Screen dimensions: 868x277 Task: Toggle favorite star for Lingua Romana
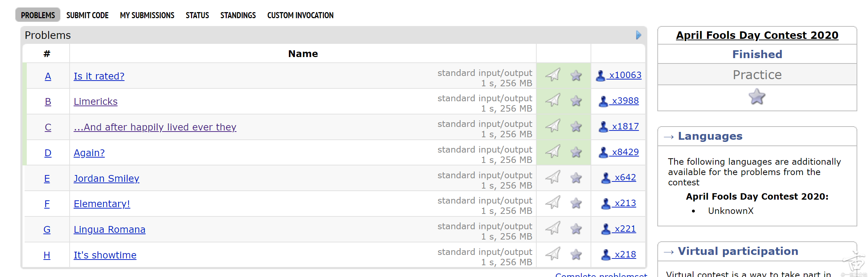coord(576,229)
